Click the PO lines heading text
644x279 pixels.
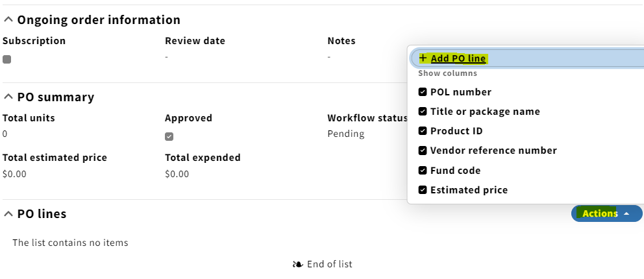[x=42, y=213]
